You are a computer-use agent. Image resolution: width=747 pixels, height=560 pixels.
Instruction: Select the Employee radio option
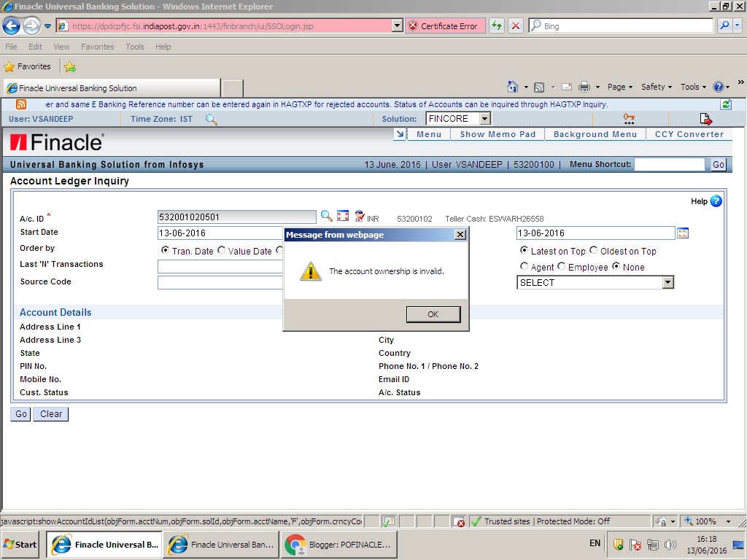point(562,267)
